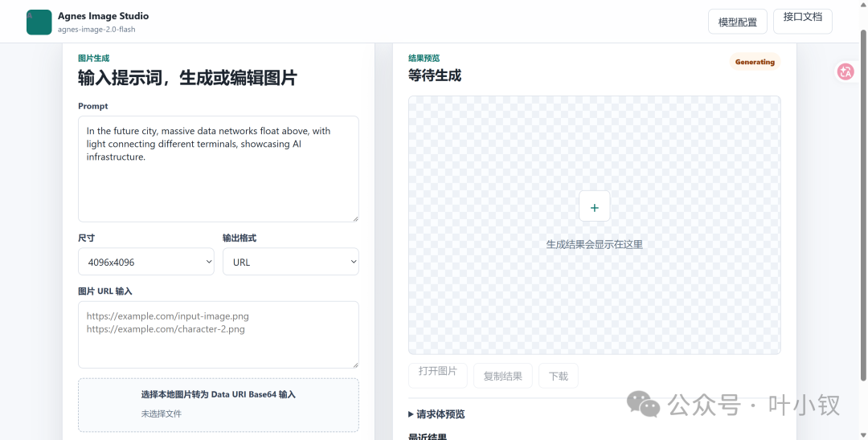Click the pink translate extension icon
The image size is (868, 440).
pos(845,71)
